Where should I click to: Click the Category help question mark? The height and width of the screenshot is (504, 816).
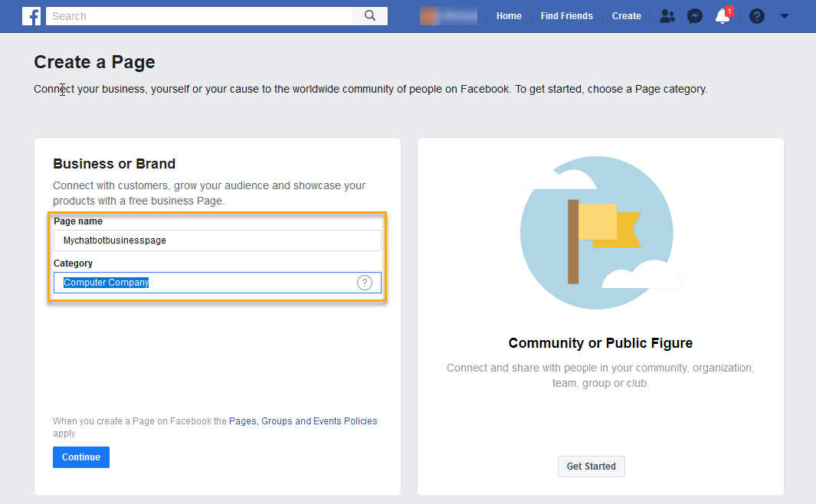pos(364,283)
